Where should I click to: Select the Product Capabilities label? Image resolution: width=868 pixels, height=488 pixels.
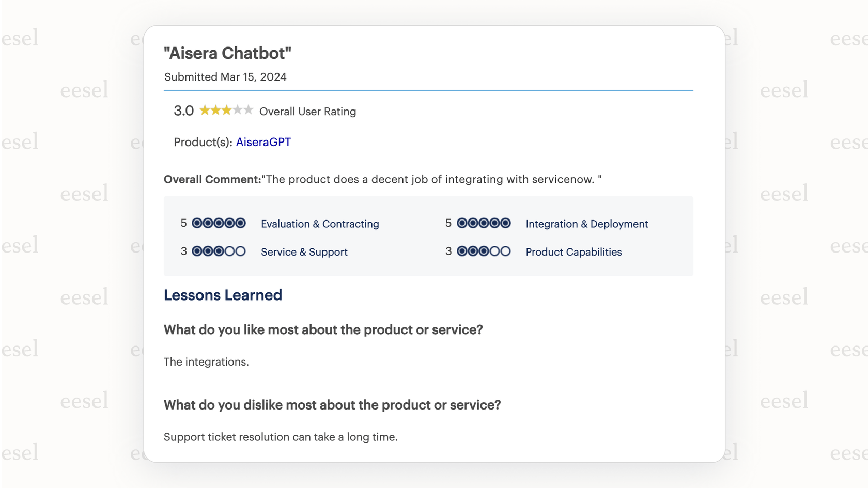tap(574, 252)
